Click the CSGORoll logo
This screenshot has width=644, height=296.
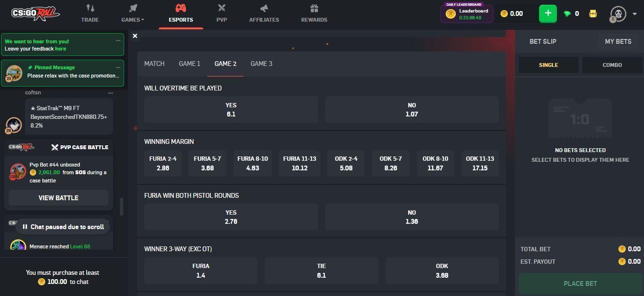coord(35,13)
